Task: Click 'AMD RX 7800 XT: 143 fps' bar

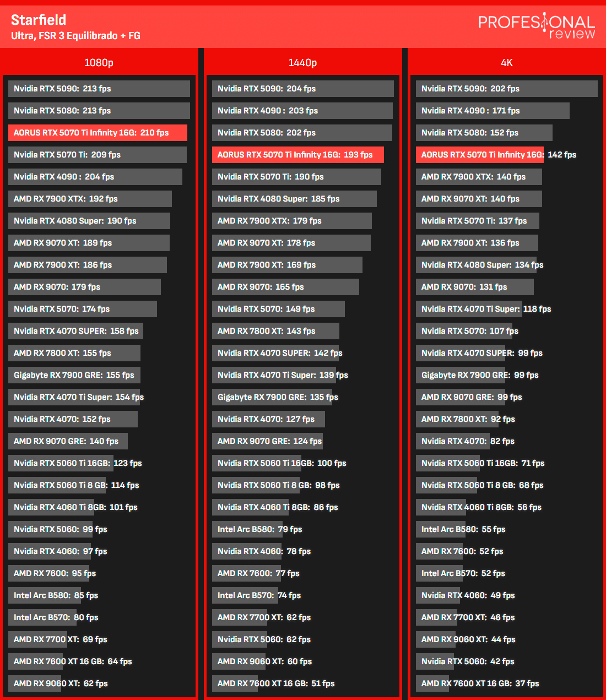Action: pos(275,331)
